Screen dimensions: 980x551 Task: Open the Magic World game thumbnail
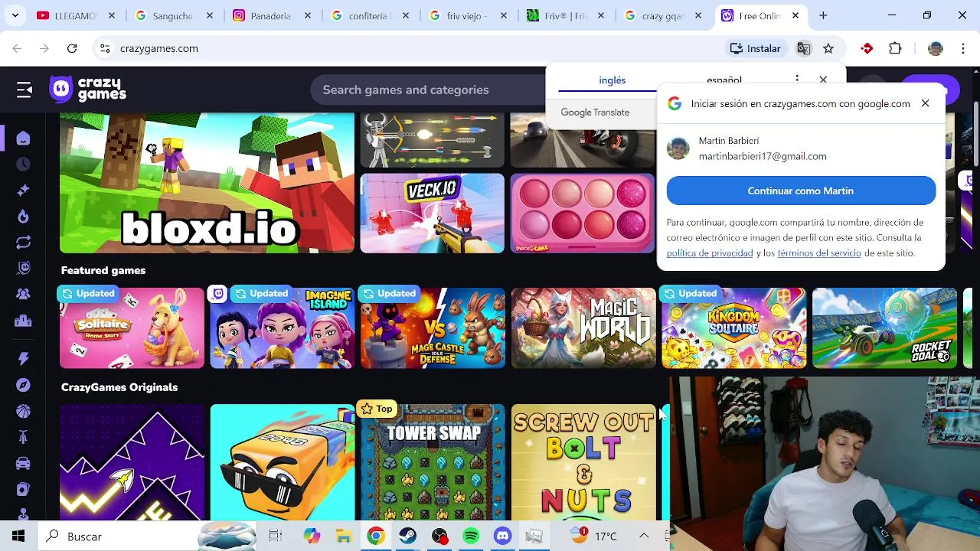click(583, 328)
